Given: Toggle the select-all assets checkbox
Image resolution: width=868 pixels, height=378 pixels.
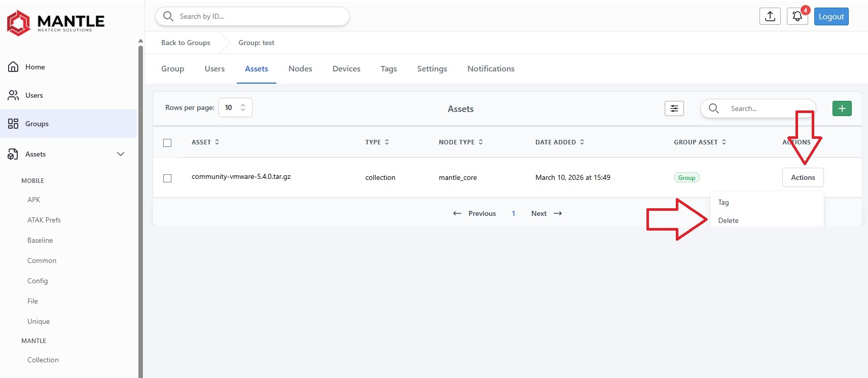Looking at the screenshot, I should (167, 143).
